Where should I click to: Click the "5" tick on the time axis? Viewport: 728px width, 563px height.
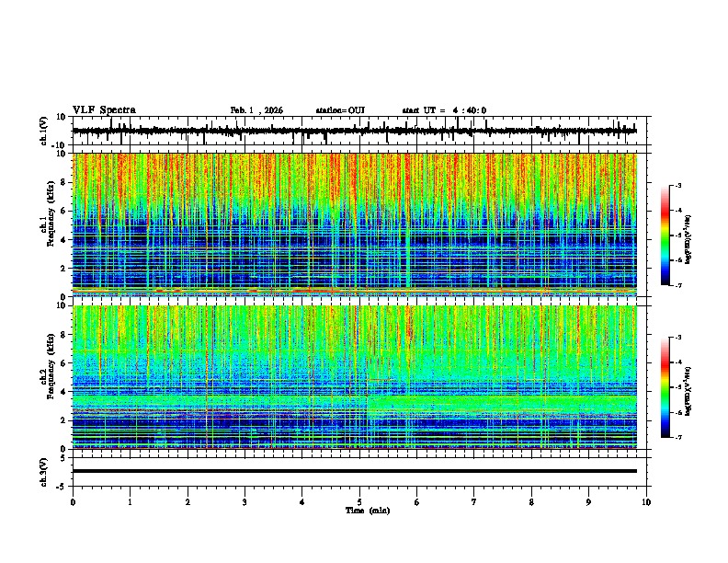(x=359, y=502)
